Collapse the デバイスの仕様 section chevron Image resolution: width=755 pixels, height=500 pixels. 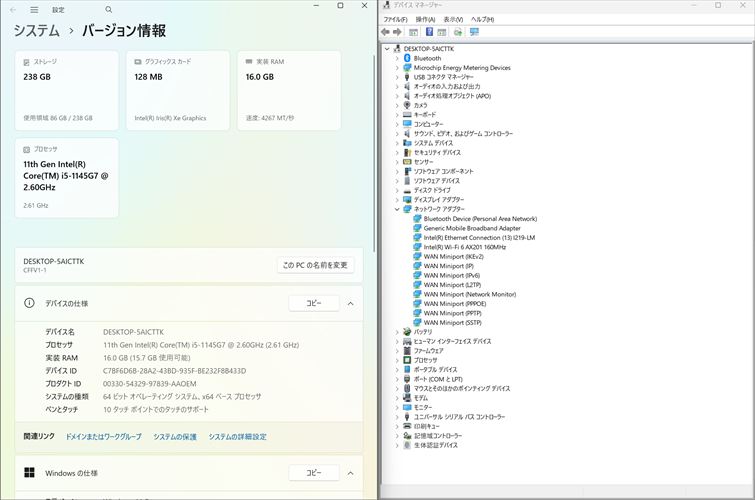(x=350, y=303)
